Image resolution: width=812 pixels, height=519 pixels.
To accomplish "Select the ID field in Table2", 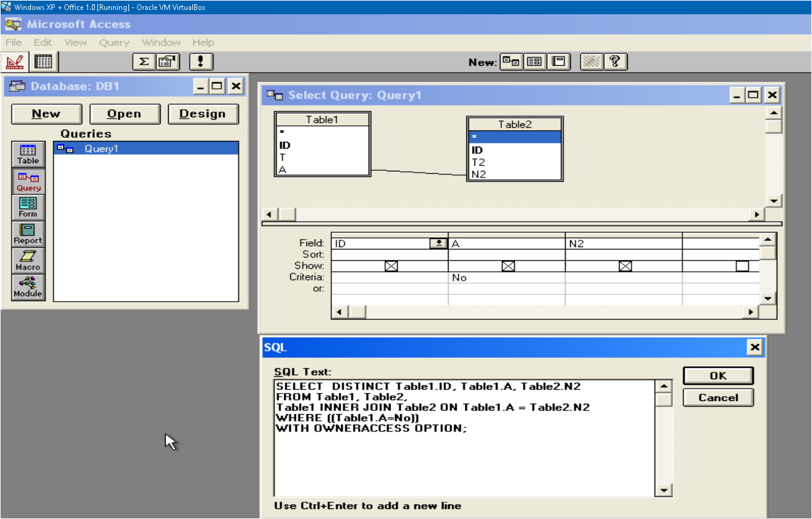I will coord(515,150).
